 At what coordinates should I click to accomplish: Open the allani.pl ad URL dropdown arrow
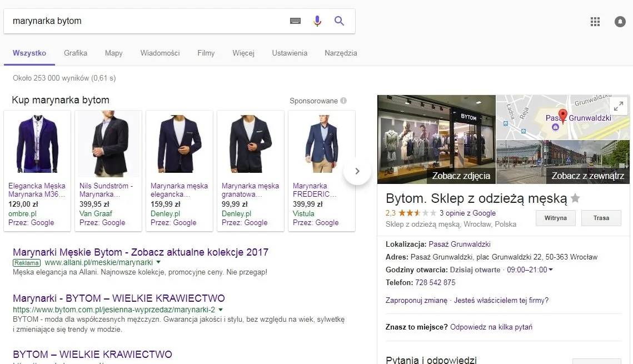[158, 262]
